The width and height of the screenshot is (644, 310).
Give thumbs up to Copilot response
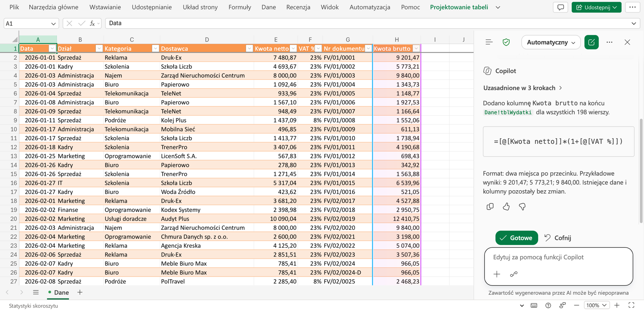coord(506,206)
